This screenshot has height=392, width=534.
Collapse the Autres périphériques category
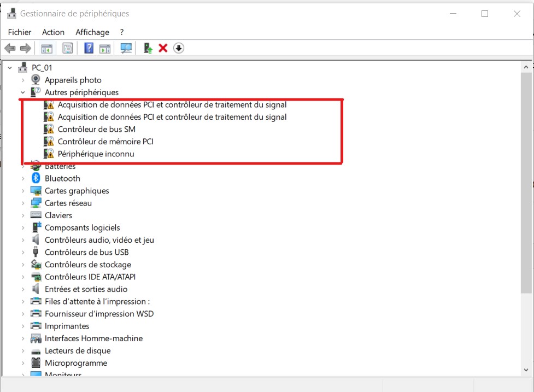pos(22,92)
